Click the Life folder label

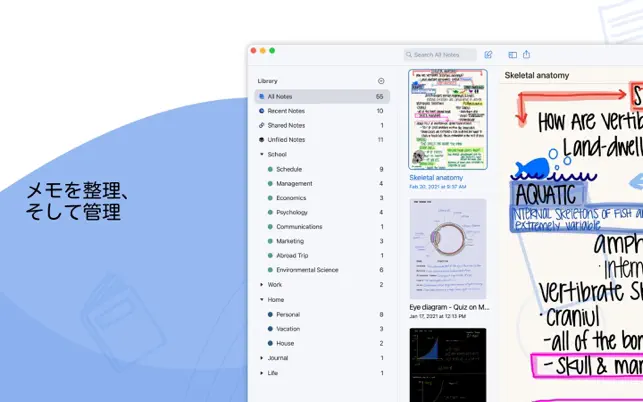click(x=273, y=373)
